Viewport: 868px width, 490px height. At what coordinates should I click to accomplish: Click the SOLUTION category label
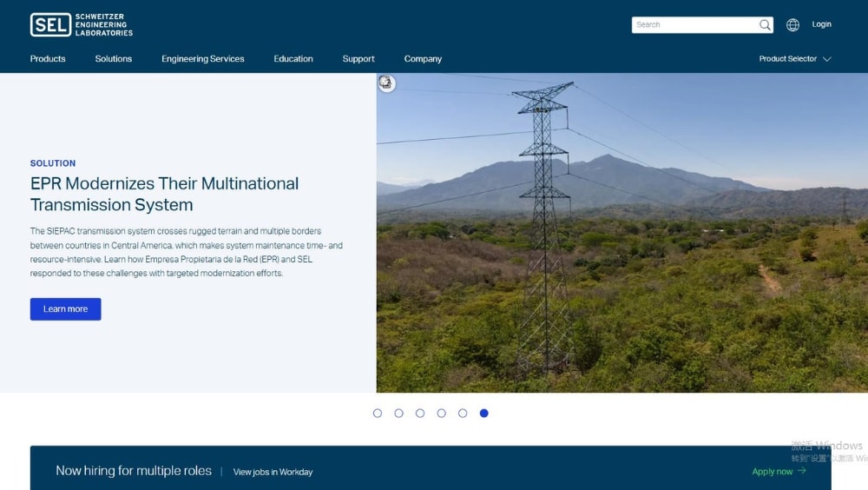[53, 163]
